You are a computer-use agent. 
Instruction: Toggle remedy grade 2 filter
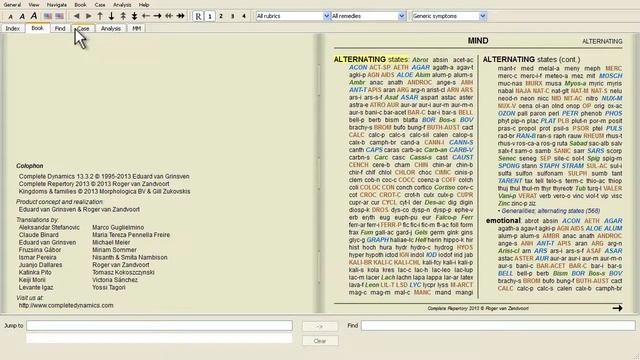[221, 16]
